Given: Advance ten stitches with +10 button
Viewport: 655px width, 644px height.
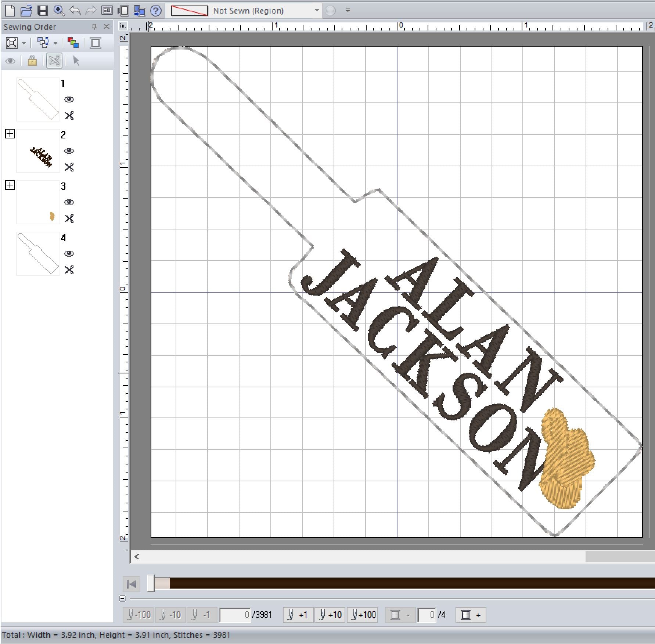Looking at the screenshot, I should pyautogui.click(x=330, y=615).
